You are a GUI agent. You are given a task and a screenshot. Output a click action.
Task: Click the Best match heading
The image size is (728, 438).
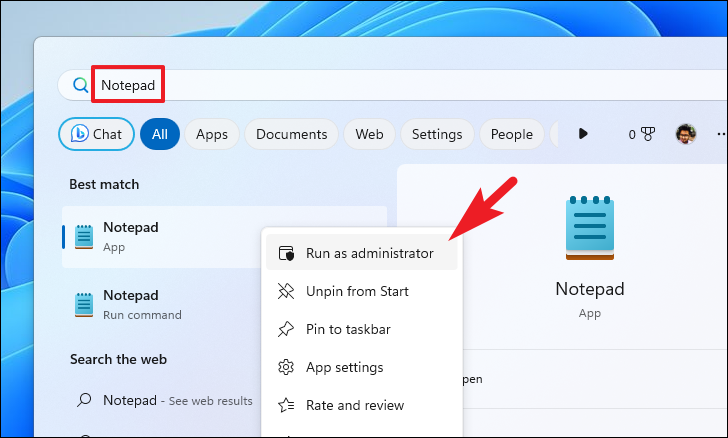point(104,184)
